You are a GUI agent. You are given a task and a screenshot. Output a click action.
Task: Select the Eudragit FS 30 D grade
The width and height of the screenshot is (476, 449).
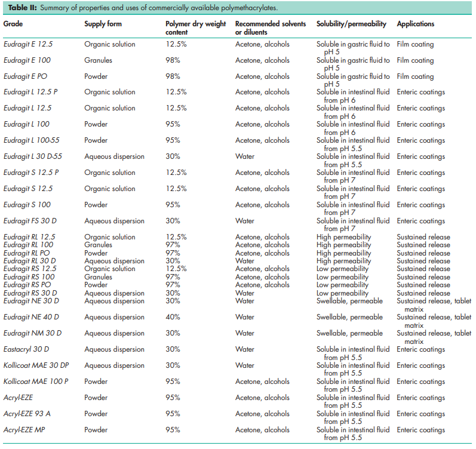[x=30, y=221]
